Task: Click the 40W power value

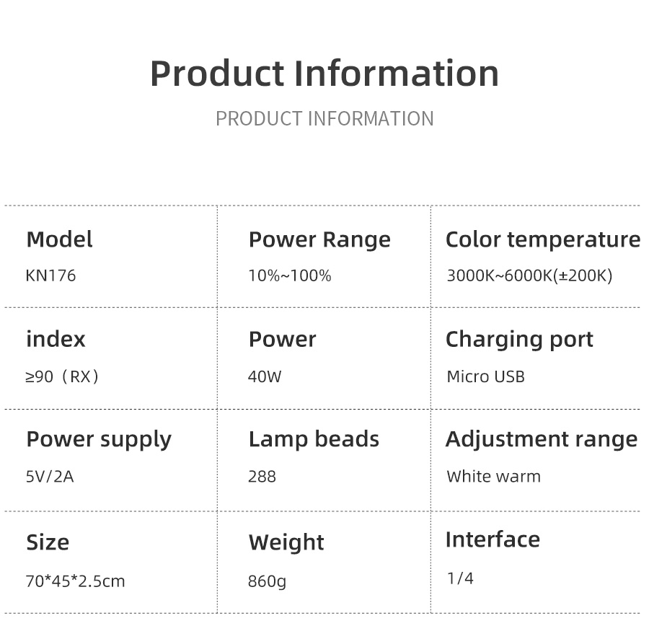Action: click(x=265, y=376)
